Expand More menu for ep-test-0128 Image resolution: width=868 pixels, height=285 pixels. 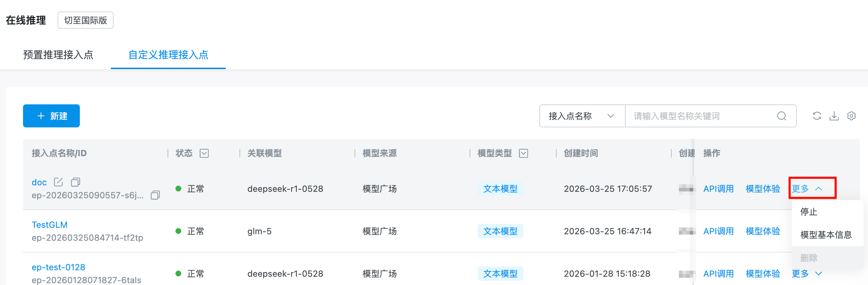point(807,273)
